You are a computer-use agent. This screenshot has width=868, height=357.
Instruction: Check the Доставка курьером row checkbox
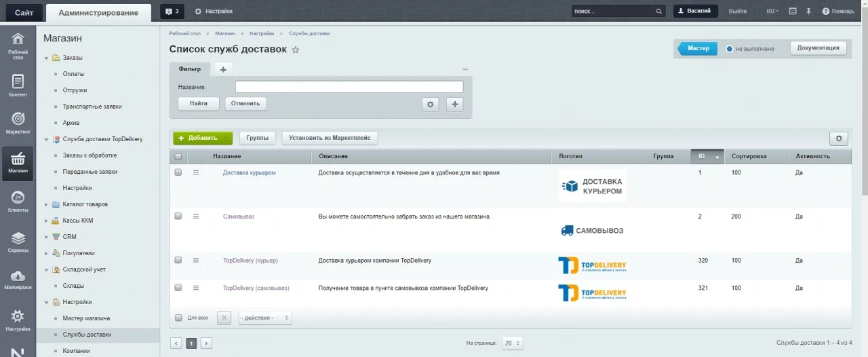(x=178, y=172)
